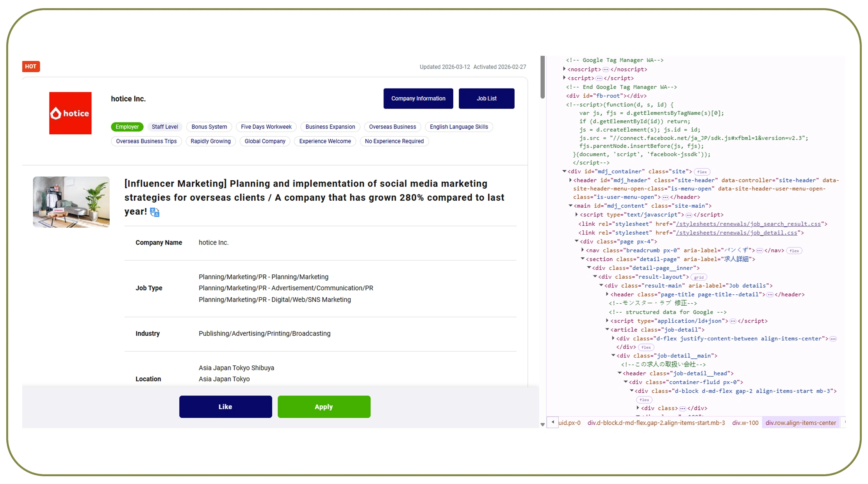868x484 pixels.
Task: Click the flex badge next to the d-flex div
Action: [645, 347]
